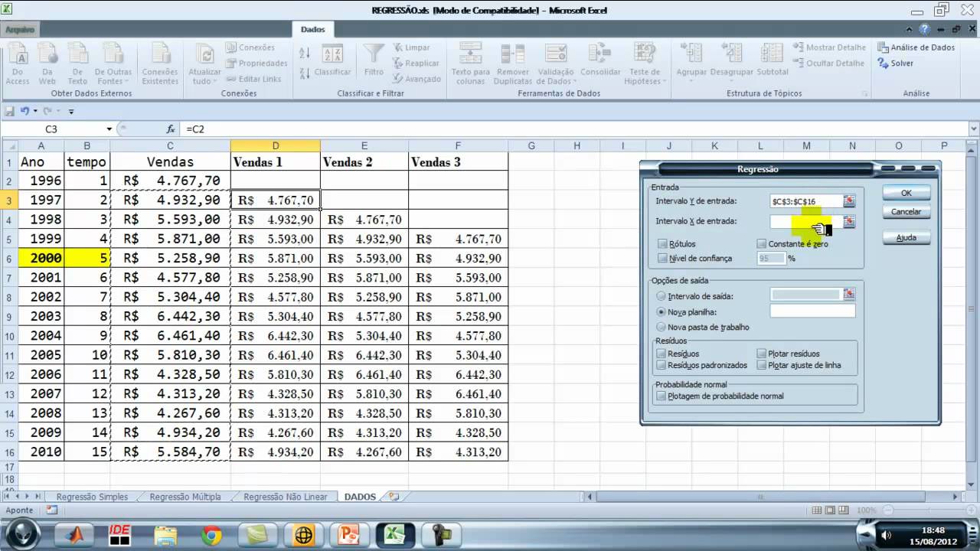Import data De Texto
980x551 pixels.
coord(77,64)
